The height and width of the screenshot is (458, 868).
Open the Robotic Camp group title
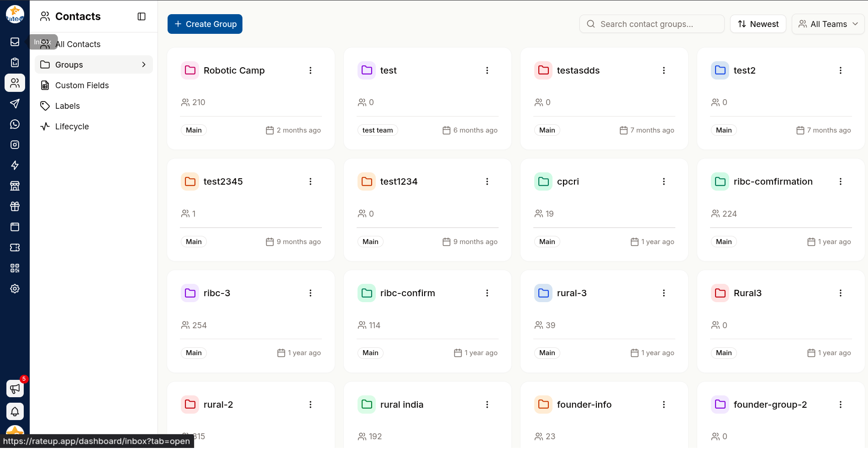coord(234,70)
